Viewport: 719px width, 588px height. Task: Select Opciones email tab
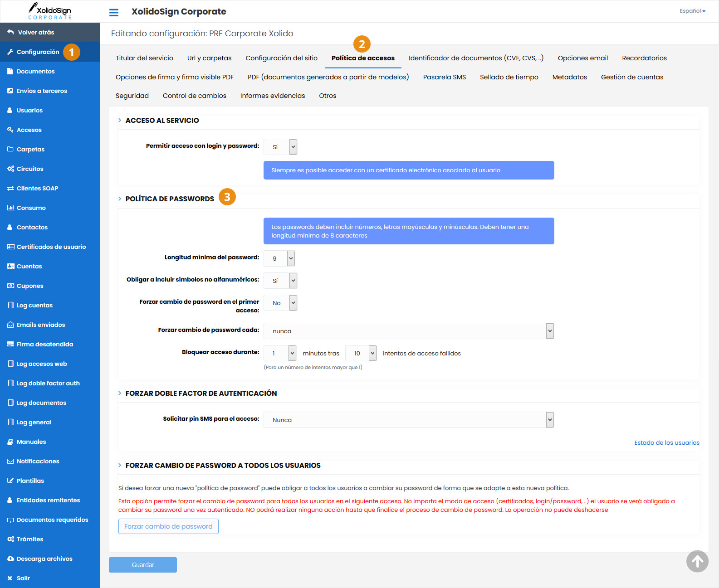click(x=582, y=58)
